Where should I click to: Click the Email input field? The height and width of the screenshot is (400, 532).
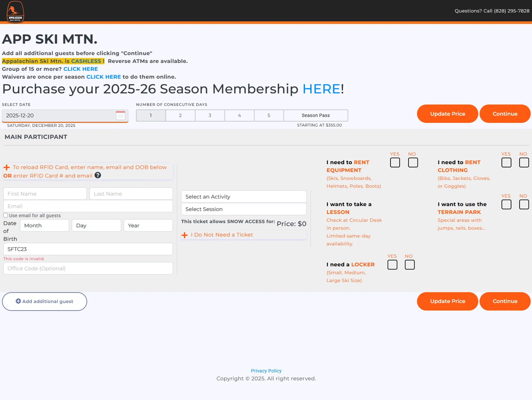tap(88, 206)
